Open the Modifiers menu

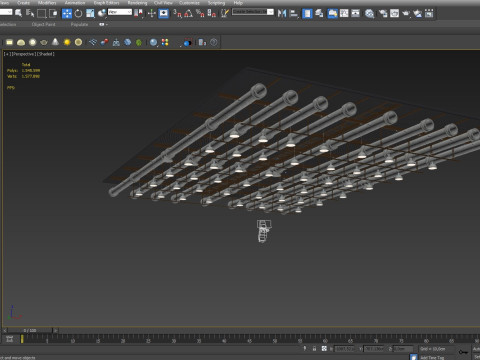[47, 3]
